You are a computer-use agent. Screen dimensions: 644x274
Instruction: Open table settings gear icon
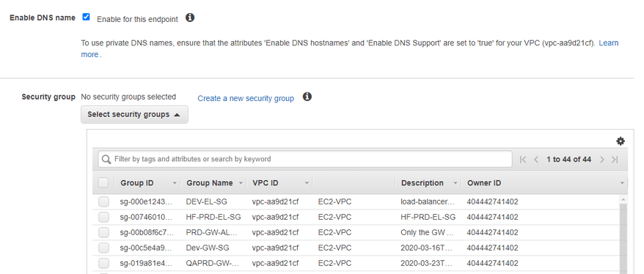tap(621, 141)
